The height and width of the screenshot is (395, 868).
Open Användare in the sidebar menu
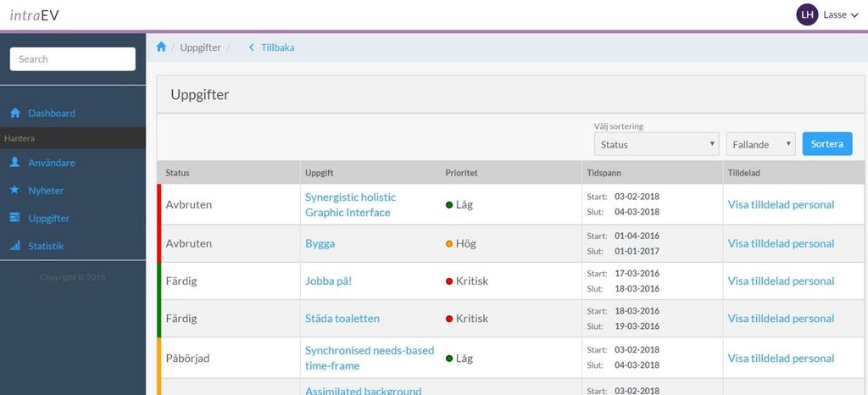pos(52,163)
